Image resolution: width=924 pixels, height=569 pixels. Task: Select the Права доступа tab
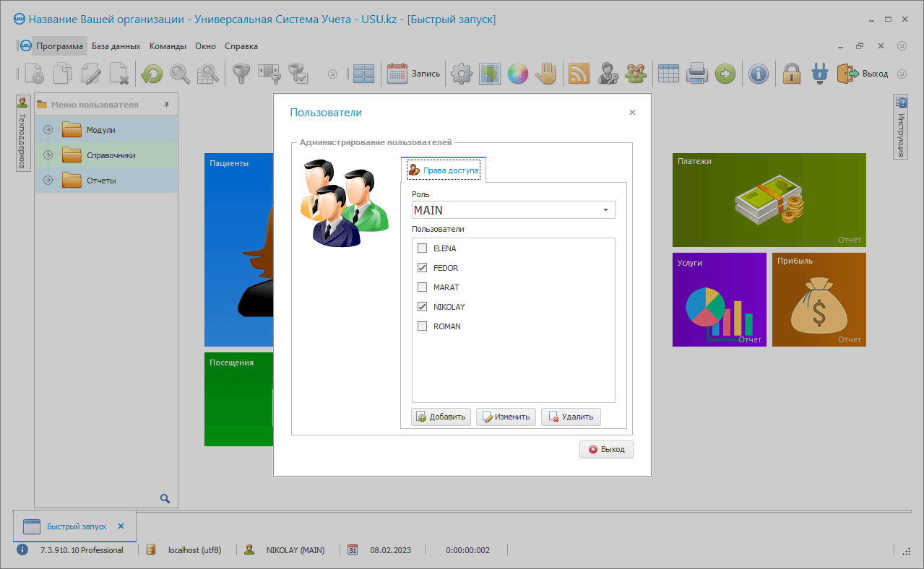tap(444, 170)
